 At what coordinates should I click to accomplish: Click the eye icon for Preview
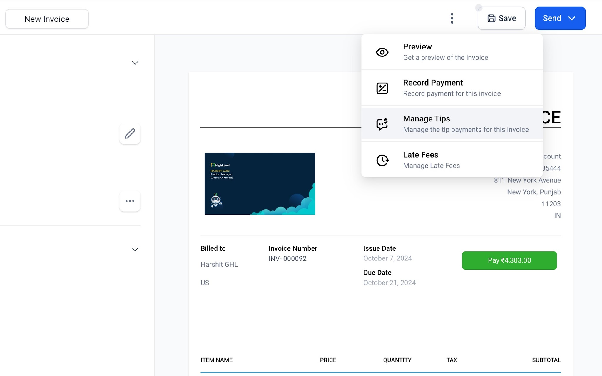click(382, 52)
